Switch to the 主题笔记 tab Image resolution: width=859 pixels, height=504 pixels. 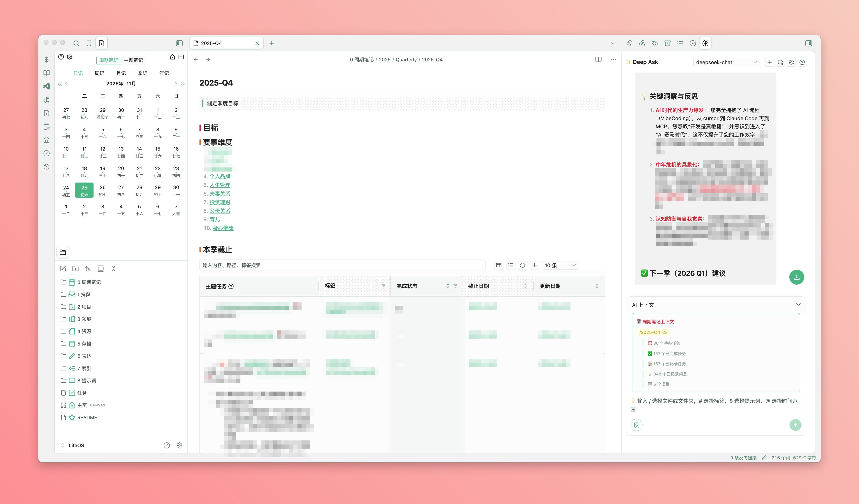pos(133,60)
